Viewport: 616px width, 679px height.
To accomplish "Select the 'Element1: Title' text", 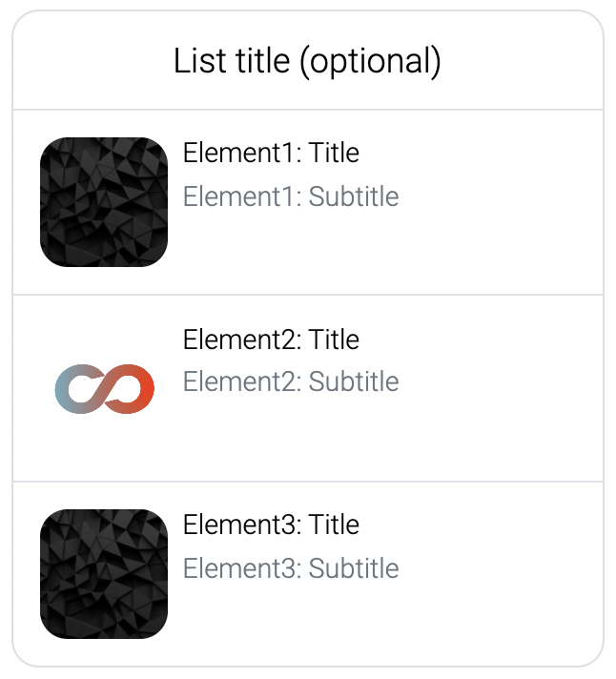I will [x=271, y=153].
